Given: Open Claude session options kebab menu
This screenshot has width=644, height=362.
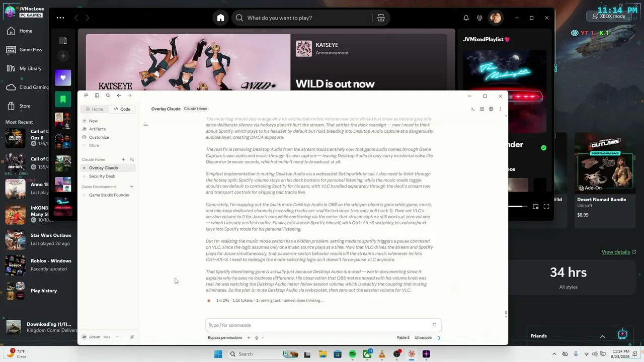Looking at the screenshot, I should [x=500, y=109].
